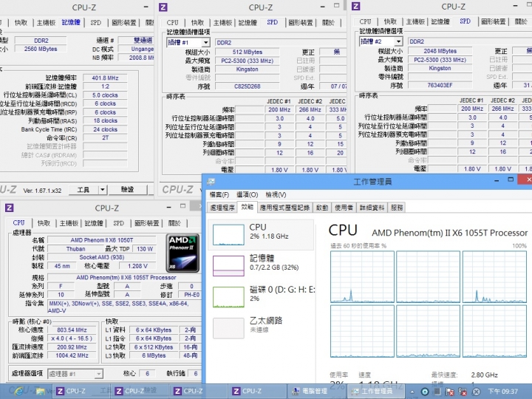Open 使用者 tab in Task Manager

[344, 208]
